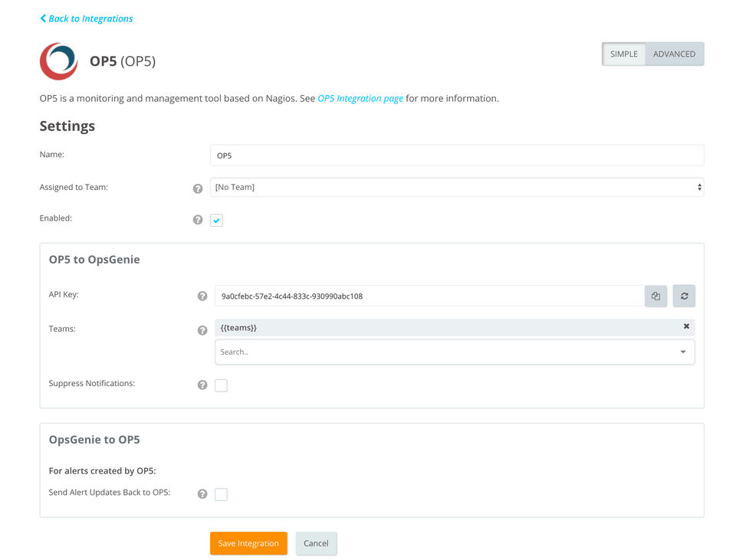Screen dimensions: 736x560
Task: Show help for Send Alert Updates
Action: pyautogui.click(x=202, y=494)
